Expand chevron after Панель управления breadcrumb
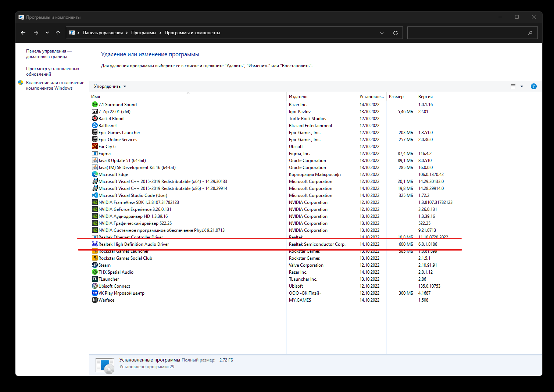Viewport: 554px width, 392px height. pyautogui.click(x=127, y=33)
